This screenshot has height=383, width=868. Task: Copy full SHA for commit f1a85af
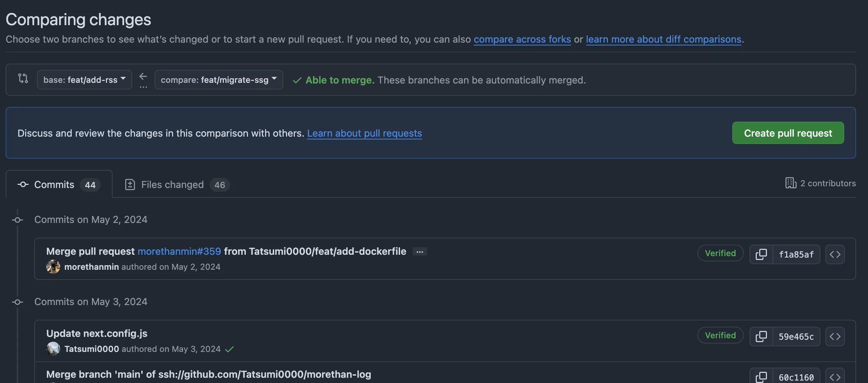tap(761, 254)
